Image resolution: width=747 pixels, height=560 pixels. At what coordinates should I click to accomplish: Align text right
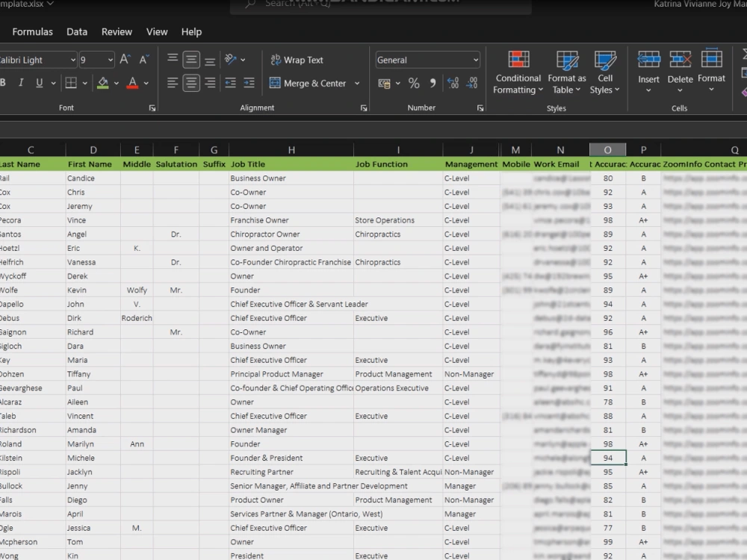coord(210,83)
